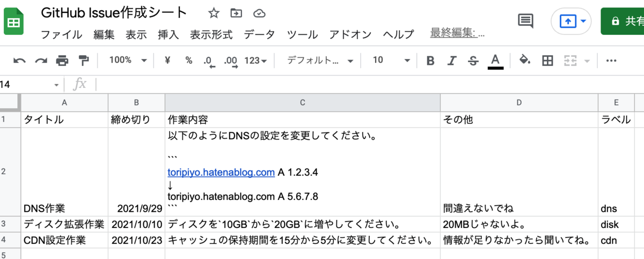
Task: Redo the last action
Action: (41, 61)
